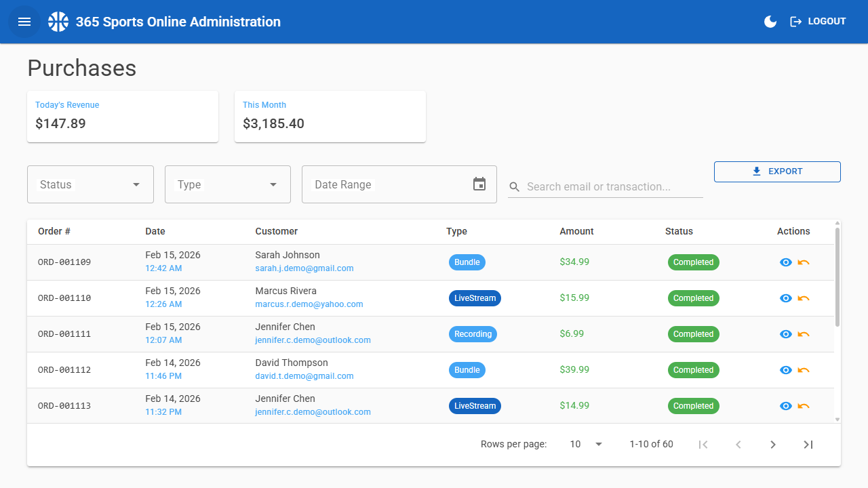Click the Customer column header
The image size is (868, 488).
tap(277, 231)
